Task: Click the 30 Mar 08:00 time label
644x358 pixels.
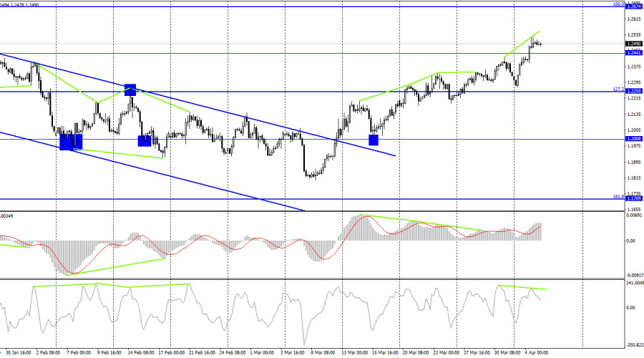Action: pyautogui.click(x=507, y=353)
